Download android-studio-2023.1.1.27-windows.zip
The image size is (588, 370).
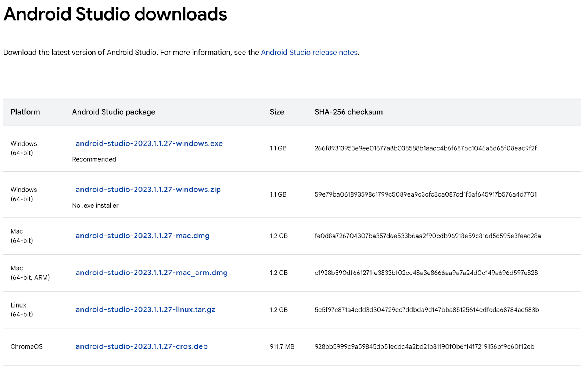coord(148,190)
